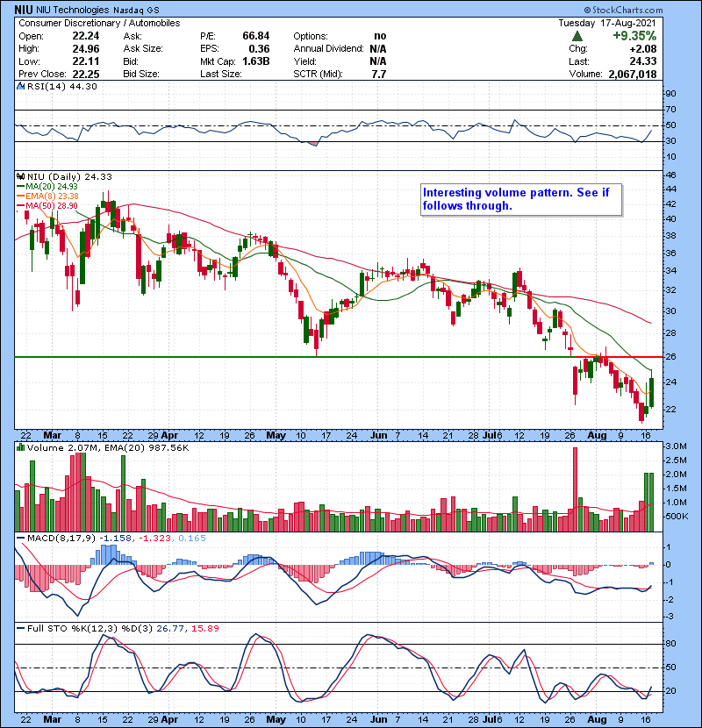Click the EMA(8) 23.38 legend
The height and width of the screenshot is (728, 702).
[x=47, y=196]
